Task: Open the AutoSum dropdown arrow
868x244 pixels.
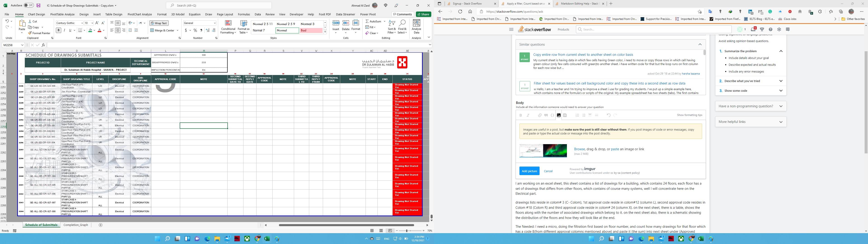Action: (x=384, y=21)
